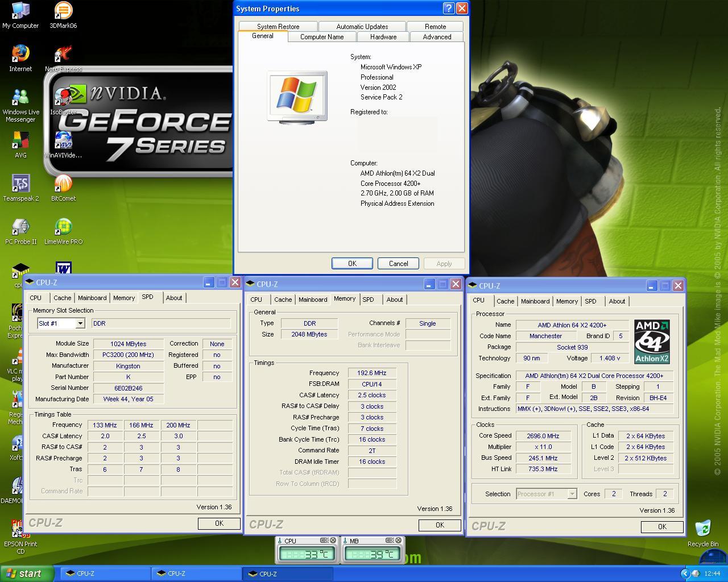Click the System Properties help button
Screen dimensions: 728x582
(448, 9)
